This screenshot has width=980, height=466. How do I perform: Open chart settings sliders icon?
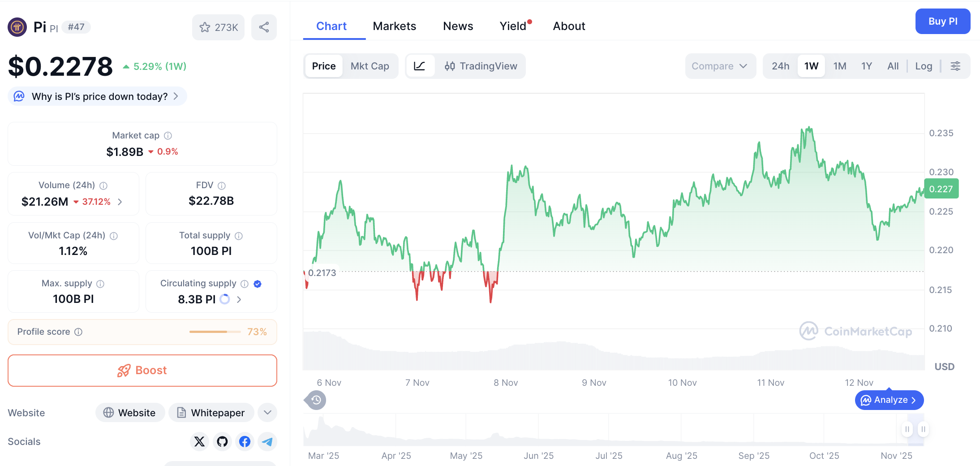coord(956,66)
